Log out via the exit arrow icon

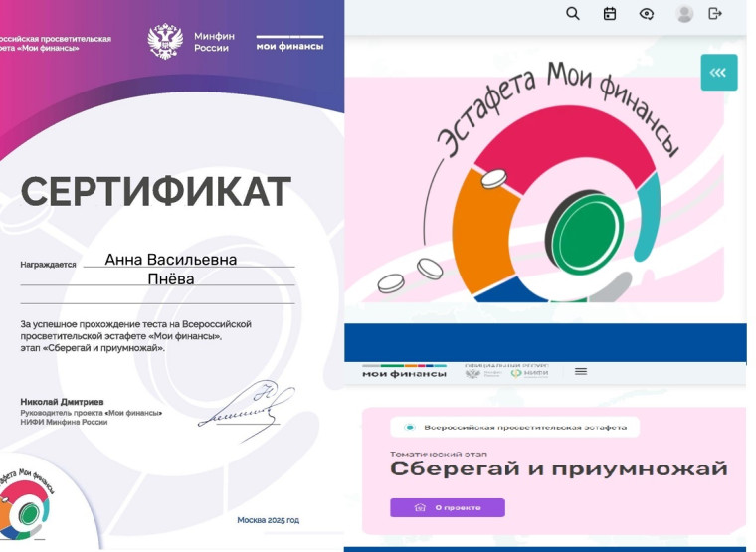click(715, 14)
